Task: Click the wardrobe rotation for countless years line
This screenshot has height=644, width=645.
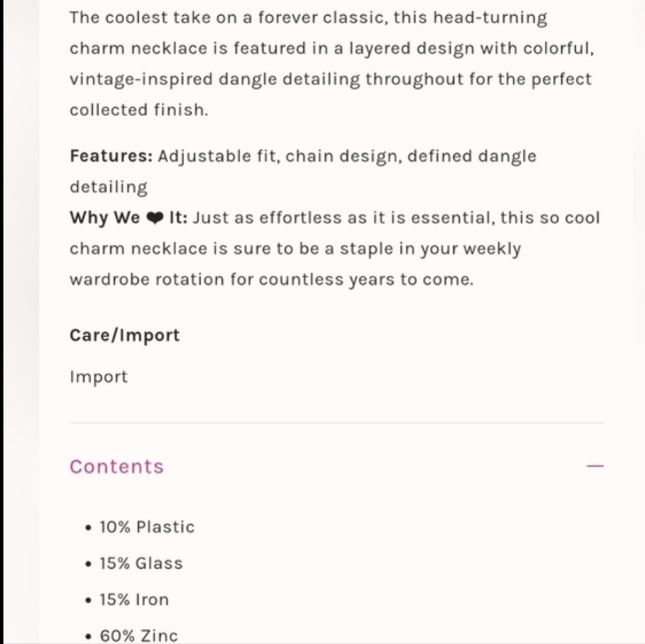Action: click(x=272, y=280)
